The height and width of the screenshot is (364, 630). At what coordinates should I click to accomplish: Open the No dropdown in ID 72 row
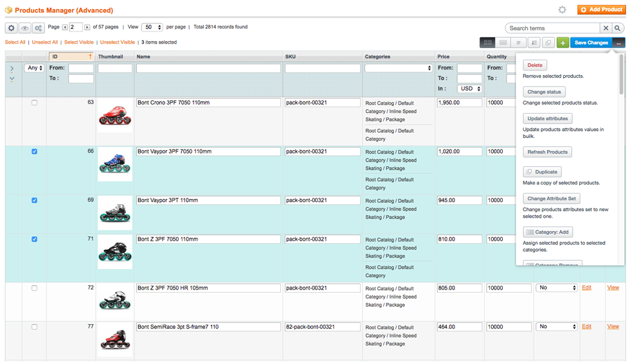(557, 288)
